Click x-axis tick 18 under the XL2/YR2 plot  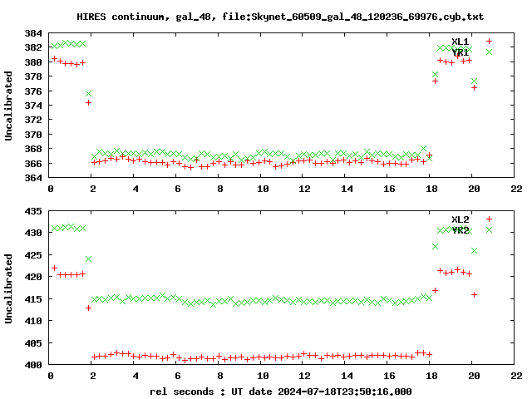431,376
